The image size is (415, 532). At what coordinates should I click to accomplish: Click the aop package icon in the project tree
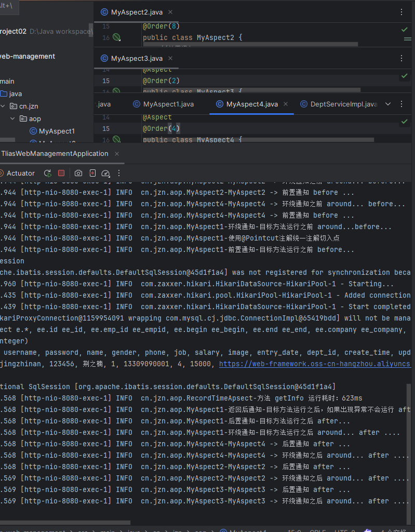pos(23,119)
